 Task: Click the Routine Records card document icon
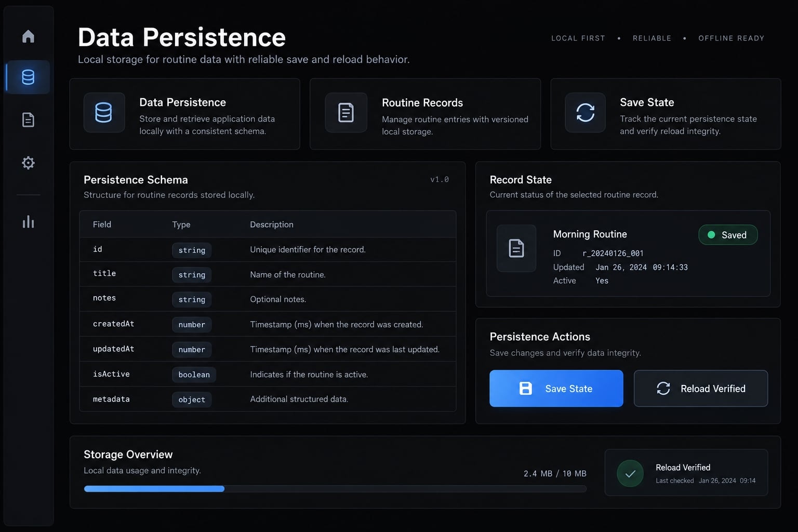coord(346,113)
